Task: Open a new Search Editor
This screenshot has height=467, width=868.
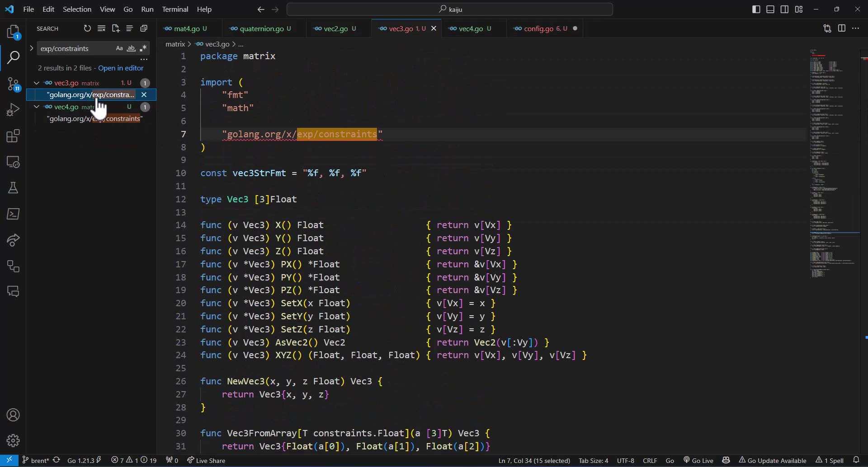Action: click(x=116, y=28)
